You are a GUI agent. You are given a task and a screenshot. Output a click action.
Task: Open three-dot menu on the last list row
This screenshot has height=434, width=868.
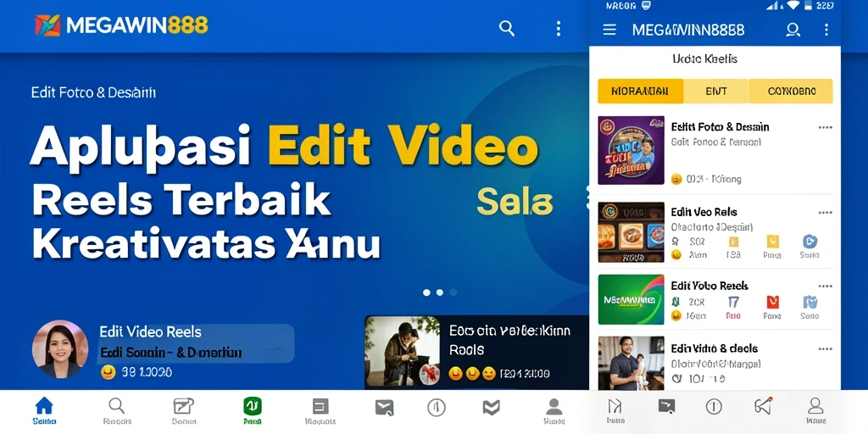[826, 348]
